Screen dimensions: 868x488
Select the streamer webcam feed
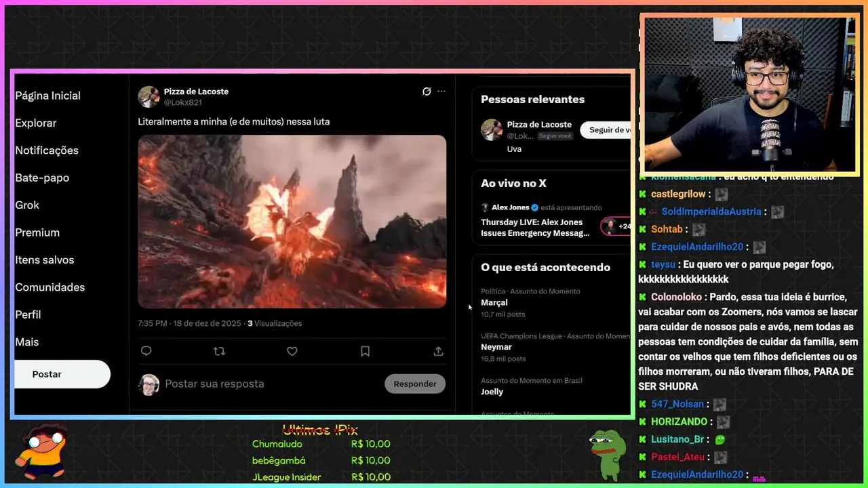tap(749, 94)
